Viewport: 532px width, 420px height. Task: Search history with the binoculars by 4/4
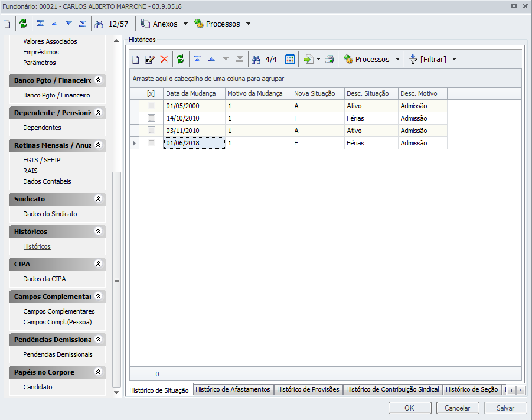pyautogui.click(x=256, y=60)
